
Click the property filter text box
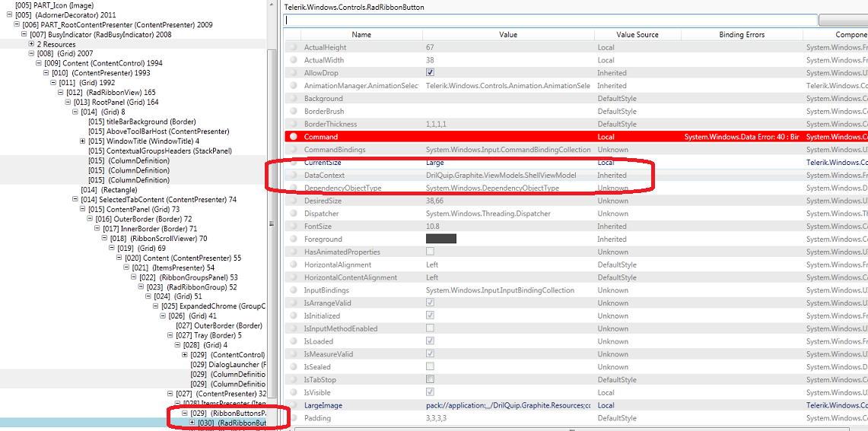551,20
